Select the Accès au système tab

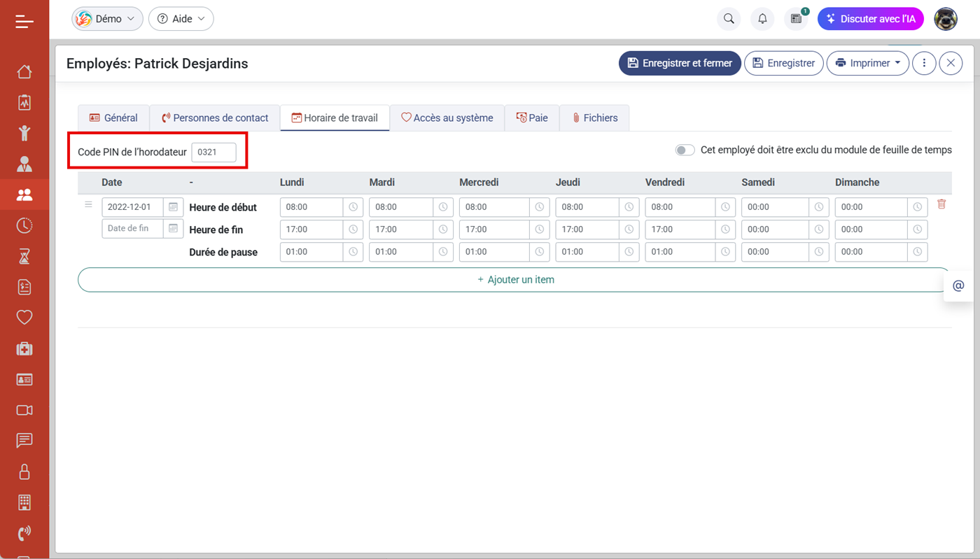447,118
